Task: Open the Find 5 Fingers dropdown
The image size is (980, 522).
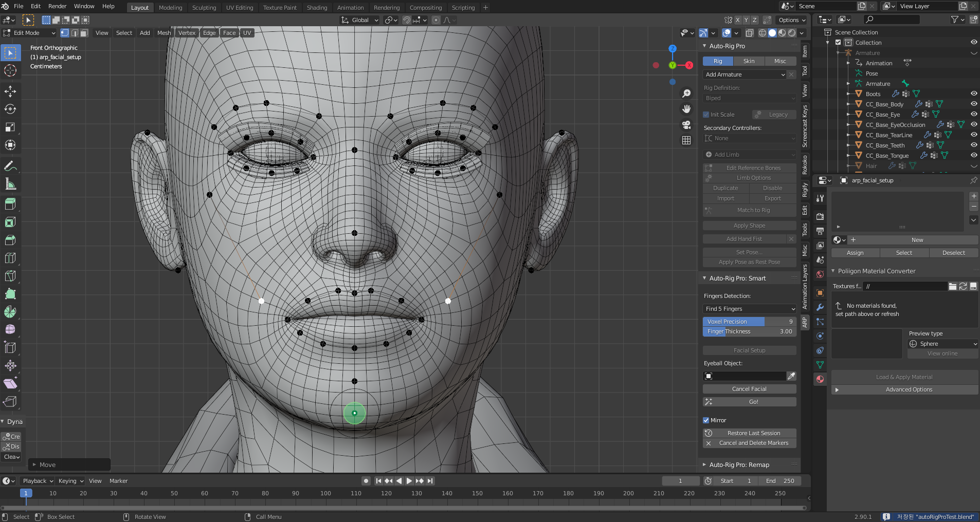Action: (749, 309)
